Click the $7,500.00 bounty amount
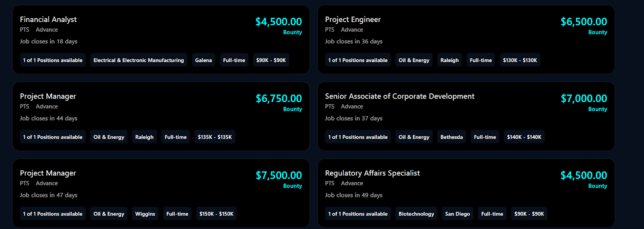644x229 pixels. pos(279,175)
